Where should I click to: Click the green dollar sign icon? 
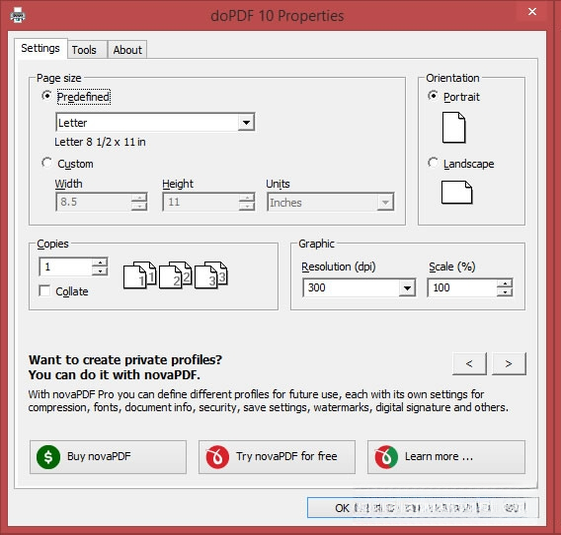click(48, 457)
